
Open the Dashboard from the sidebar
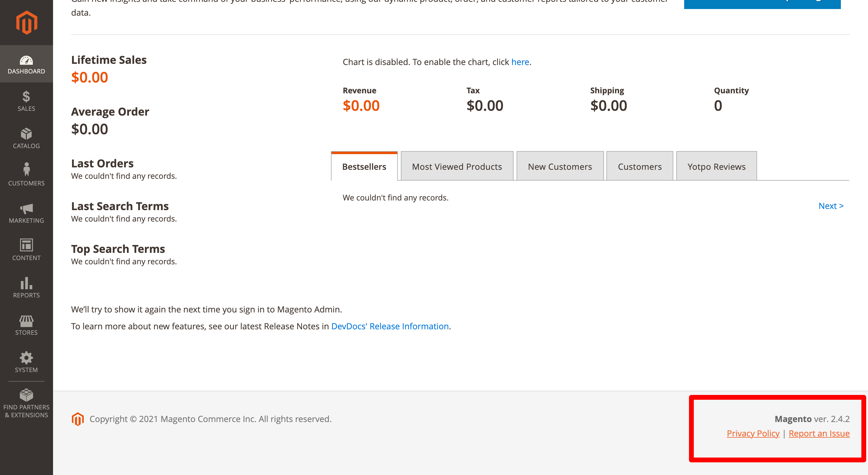pos(26,64)
